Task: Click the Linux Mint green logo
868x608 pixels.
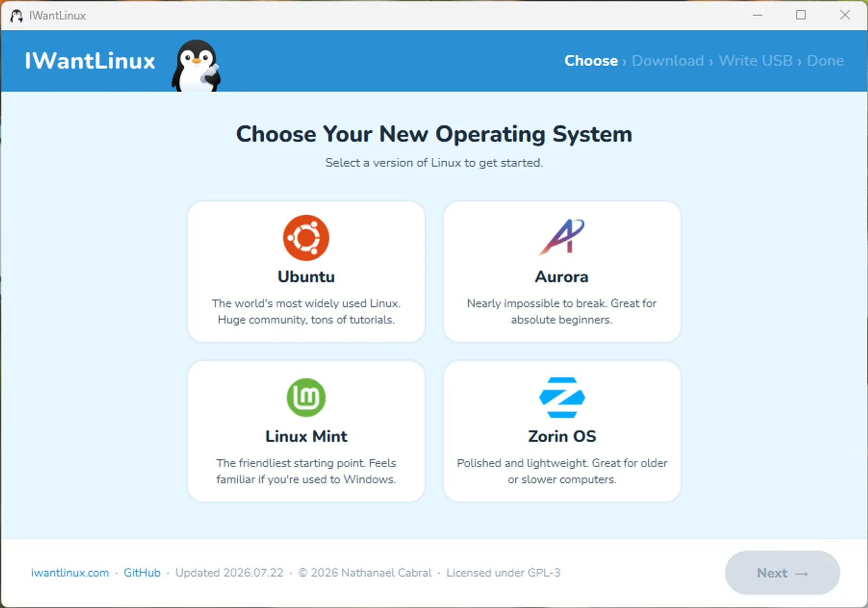Action: coord(306,398)
